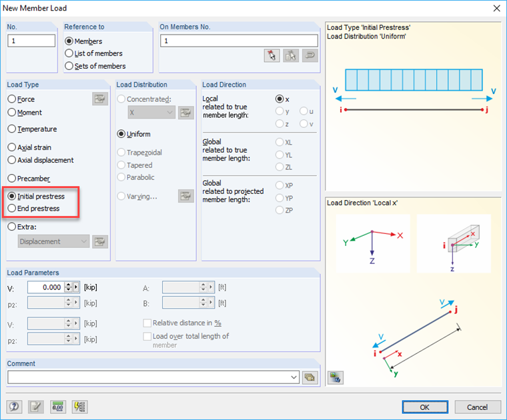
Task: Confirm with the OK button
Action: pos(425,407)
